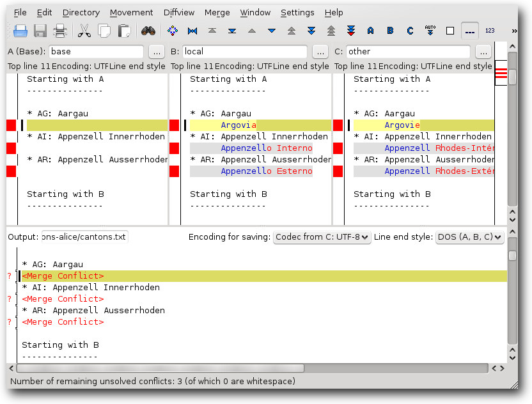
Task: Open the Merge menu
Action: pyautogui.click(x=217, y=13)
